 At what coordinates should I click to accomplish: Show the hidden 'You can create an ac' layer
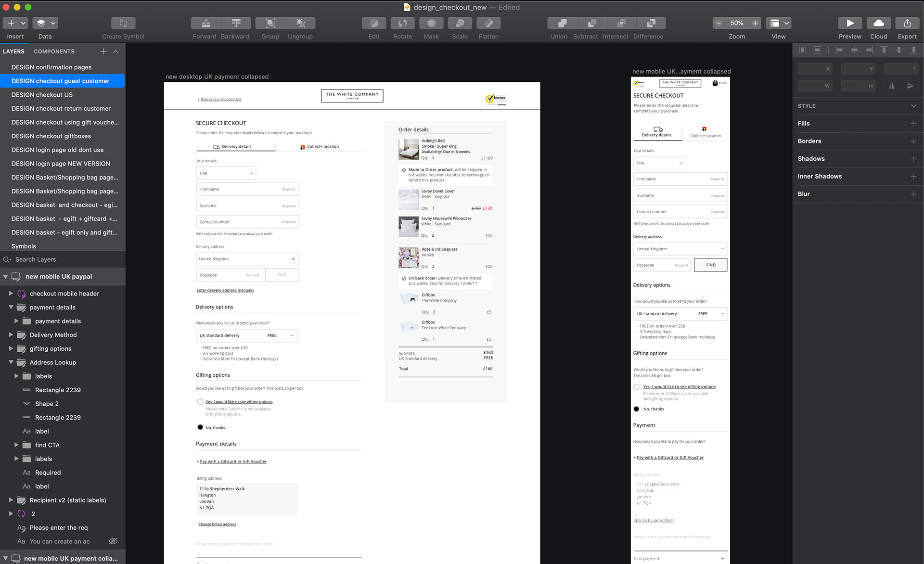coord(113,541)
